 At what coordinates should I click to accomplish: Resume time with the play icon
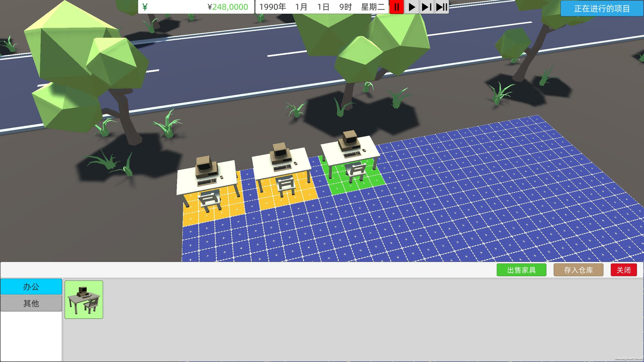[412, 7]
